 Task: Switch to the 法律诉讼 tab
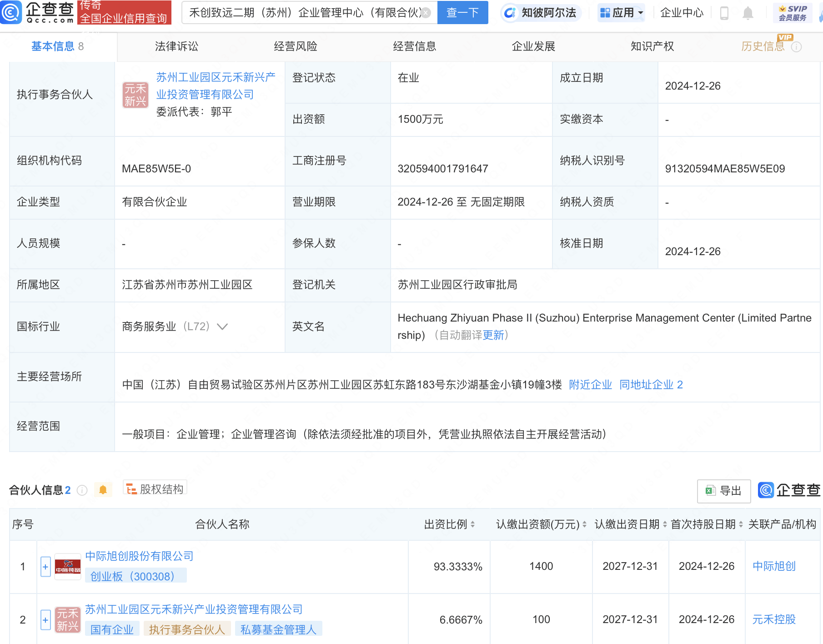tap(176, 46)
